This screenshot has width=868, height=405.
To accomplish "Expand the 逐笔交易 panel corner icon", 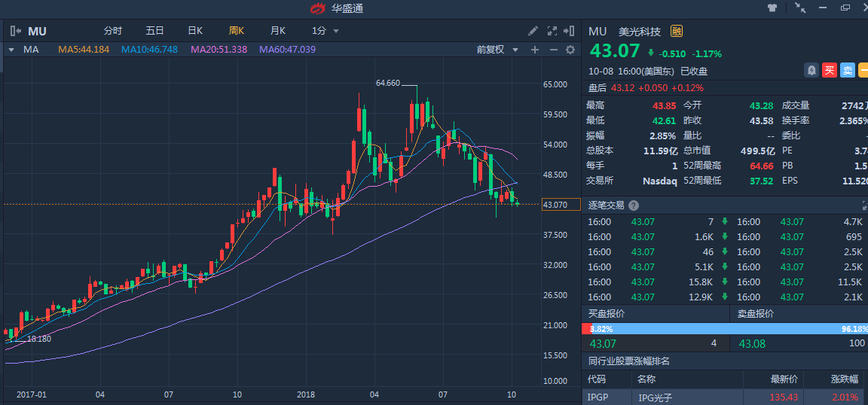I will pos(865,206).
